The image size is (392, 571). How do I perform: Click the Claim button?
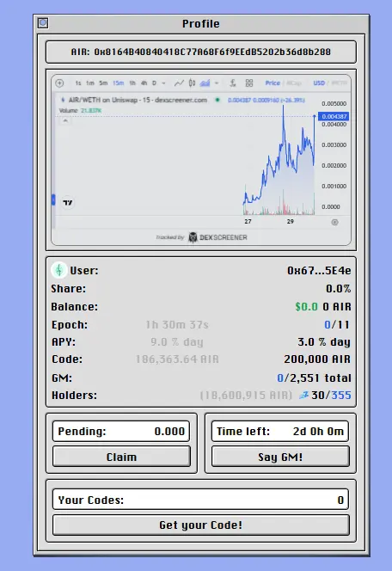pyautogui.click(x=121, y=457)
